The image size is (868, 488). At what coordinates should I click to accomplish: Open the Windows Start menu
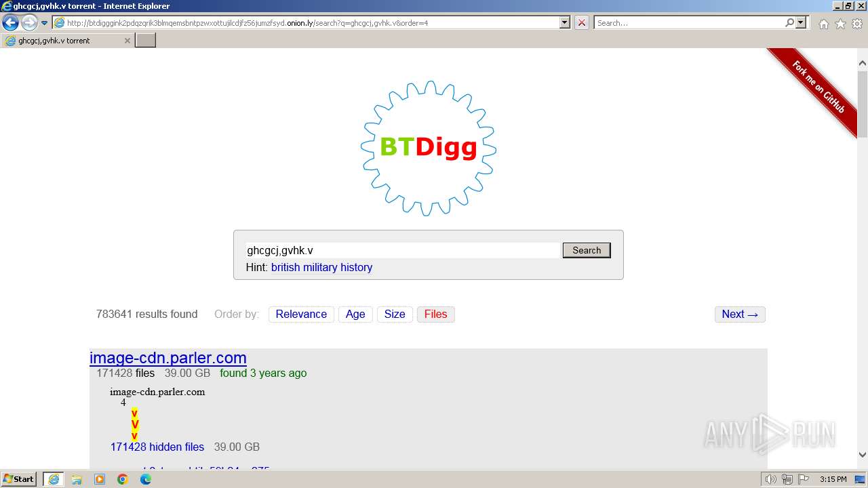click(19, 479)
